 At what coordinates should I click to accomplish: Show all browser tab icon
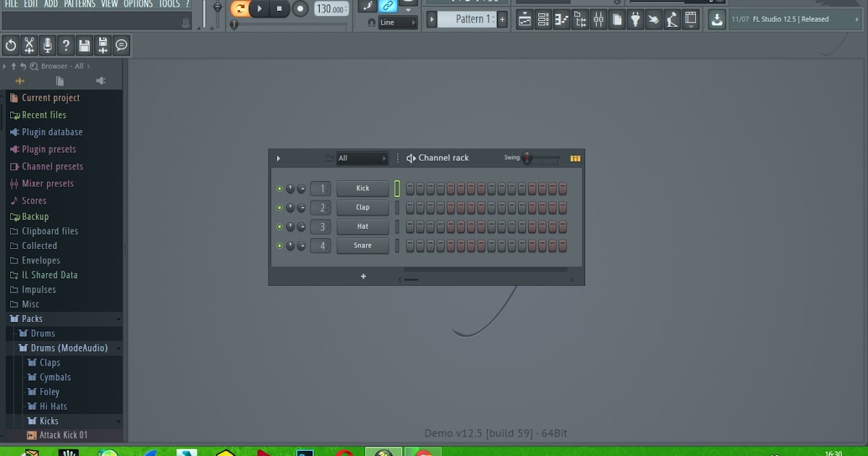pos(20,81)
